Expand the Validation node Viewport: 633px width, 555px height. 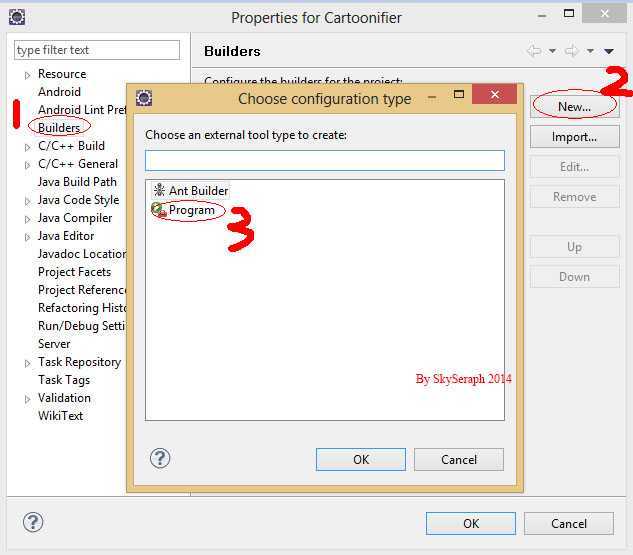click(x=27, y=399)
